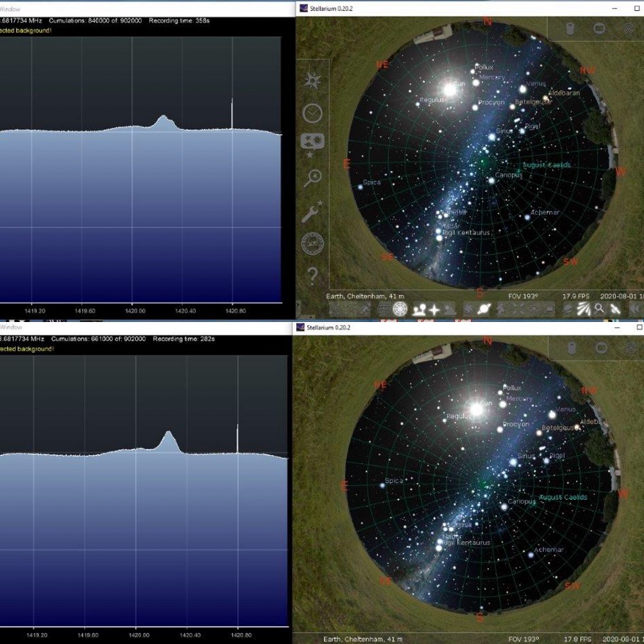Click the Saturn planet labels toolbar icon
Image resolution: width=644 pixels, height=644 pixels.
point(484,310)
